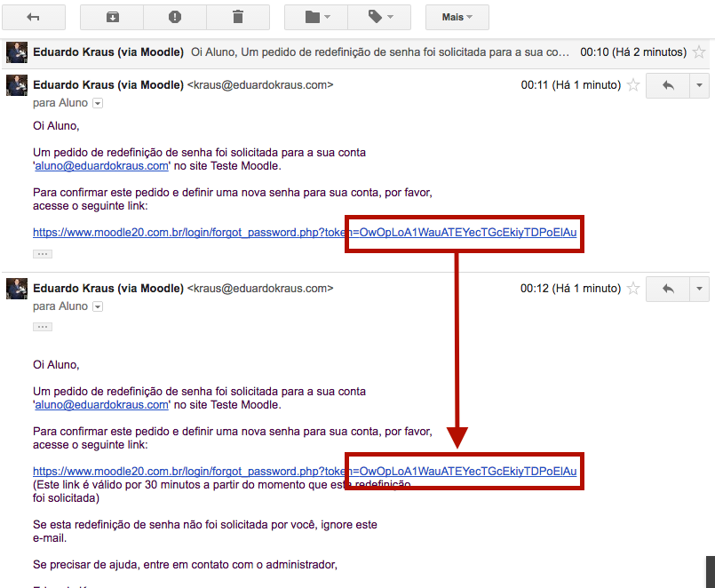Image resolution: width=715 pixels, height=588 pixels.
Task: Click the 00:12 (Há 1 minuto) timestamp
Action: [x=571, y=289]
